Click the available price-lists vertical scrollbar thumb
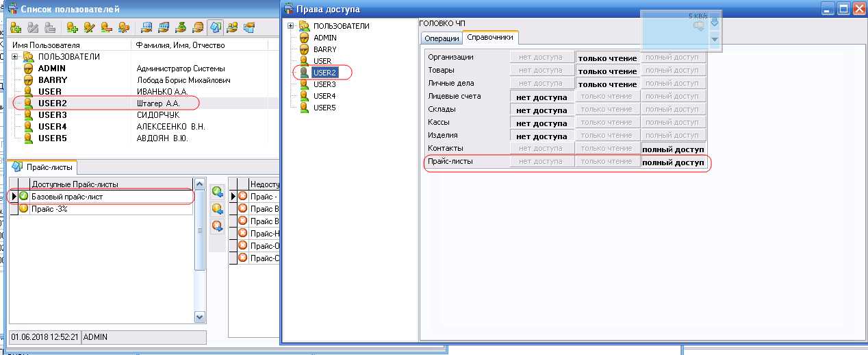Image resolution: width=868 pixels, height=355 pixels. [x=200, y=230]
